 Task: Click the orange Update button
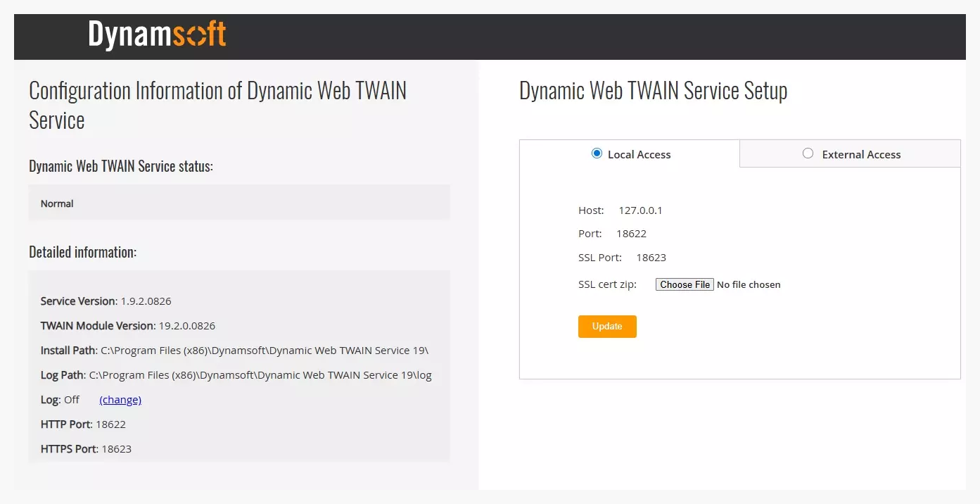607,327
